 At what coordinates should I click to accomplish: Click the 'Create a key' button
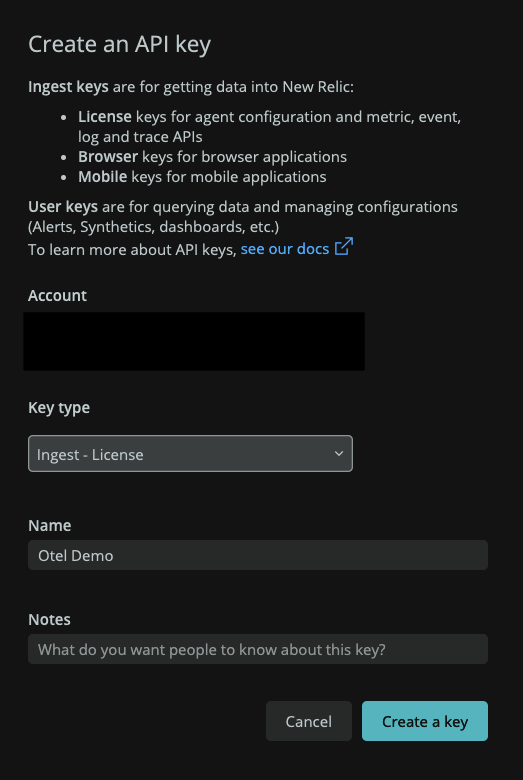tap(425, 721)
